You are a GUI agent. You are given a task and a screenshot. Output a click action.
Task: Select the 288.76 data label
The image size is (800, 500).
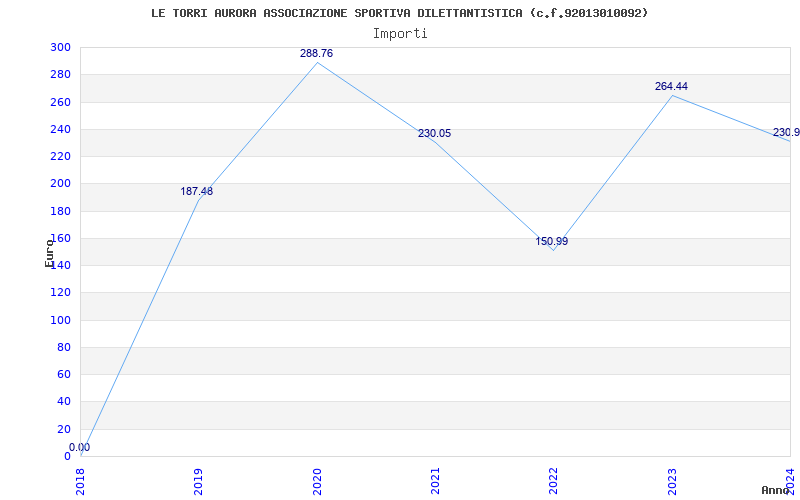coord(316,54)
